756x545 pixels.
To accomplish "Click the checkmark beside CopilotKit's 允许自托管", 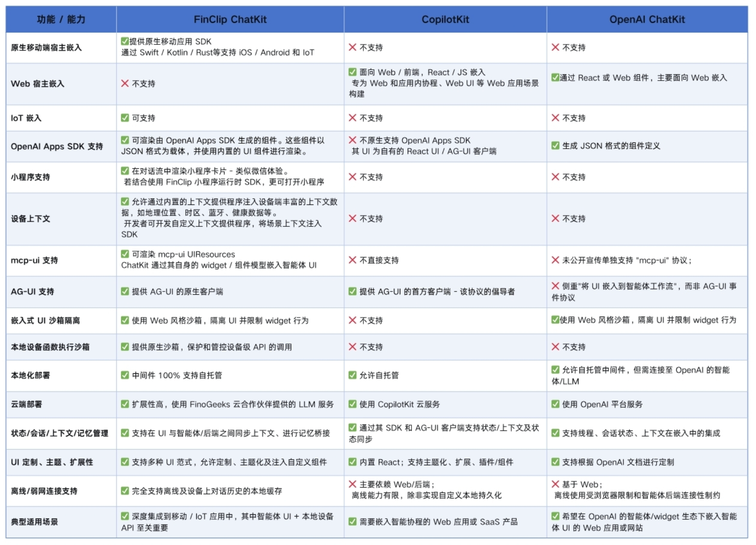I will (x=352, y=375).
